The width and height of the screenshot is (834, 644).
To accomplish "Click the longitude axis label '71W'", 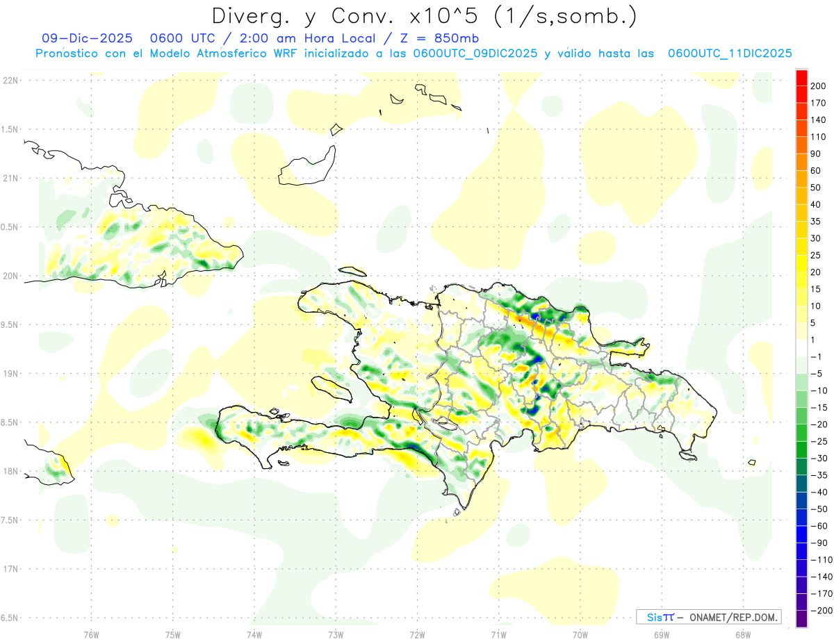I will click(498, 635).
